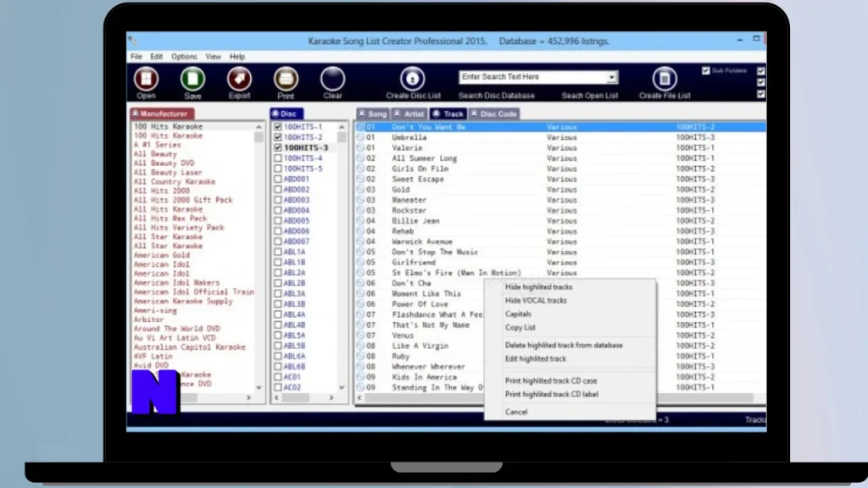Click the disc icon beside Maneater track

pos(360,200)
